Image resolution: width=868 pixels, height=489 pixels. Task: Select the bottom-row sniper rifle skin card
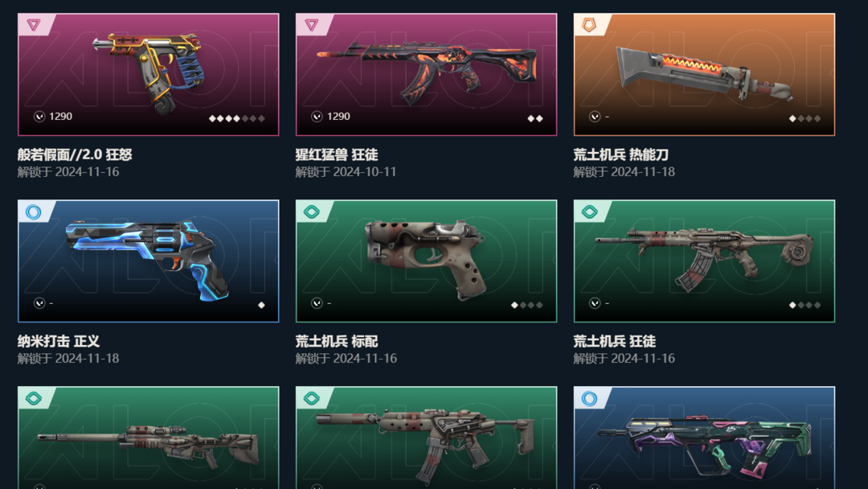coord(149,438)
